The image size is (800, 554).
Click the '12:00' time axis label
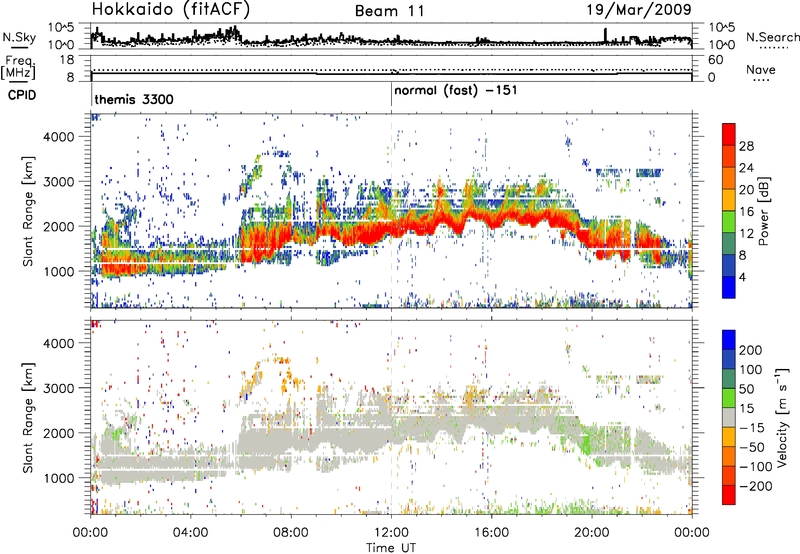pyautogui.click(x=391, y=533)
